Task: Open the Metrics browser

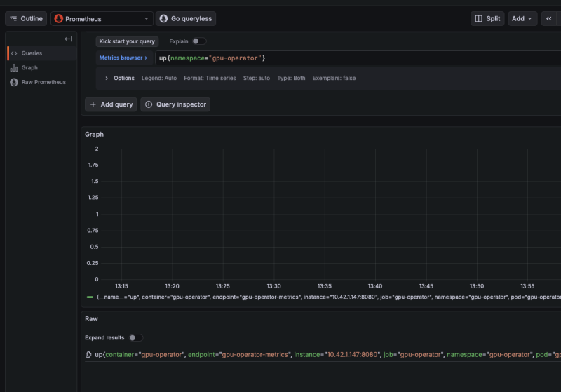Action: pyautogui.click(x=123, y=58)
